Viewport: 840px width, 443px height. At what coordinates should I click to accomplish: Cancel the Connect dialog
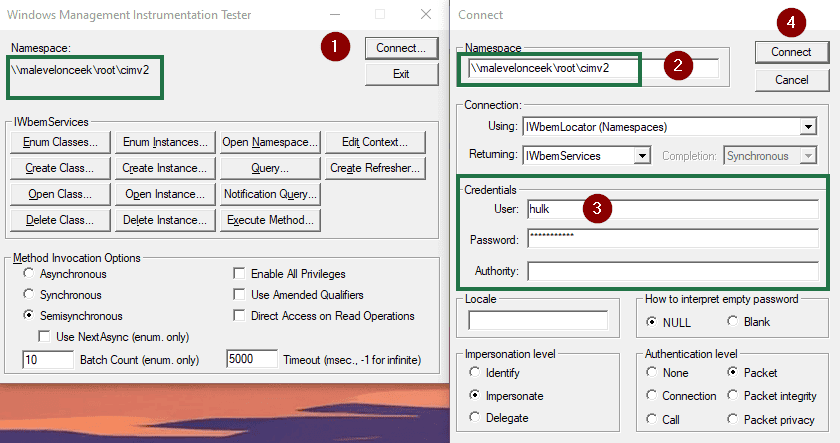pos(791,79)
